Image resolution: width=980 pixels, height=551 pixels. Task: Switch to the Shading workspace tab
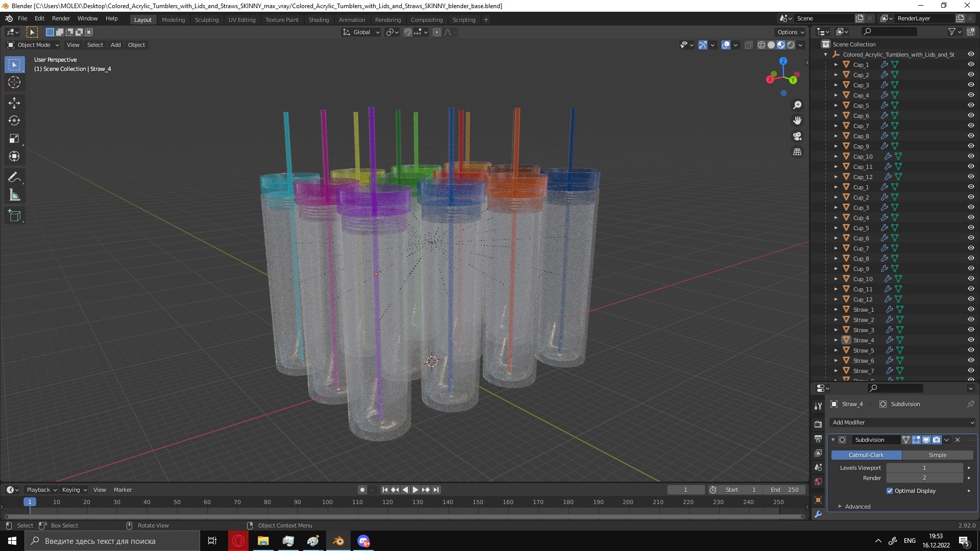coord(318,20)
